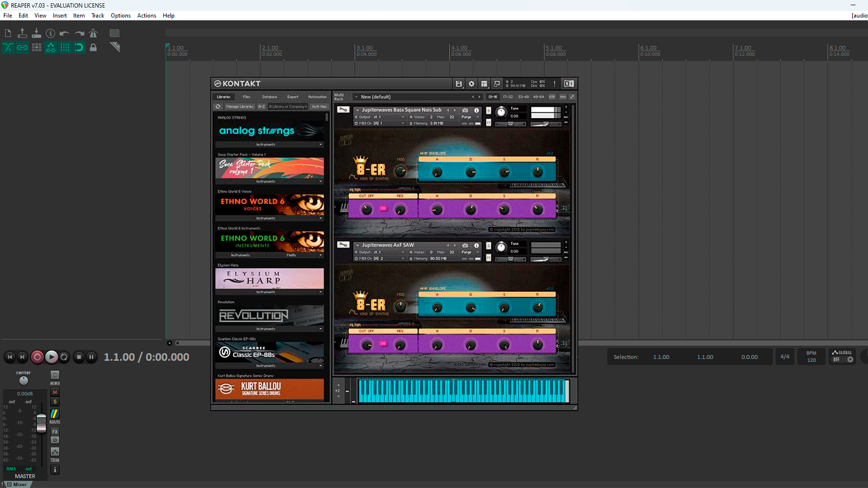Toggle item grouping chain-link toolbar button
The height and width of the screenshot is (488, 868).
(22, 47)
